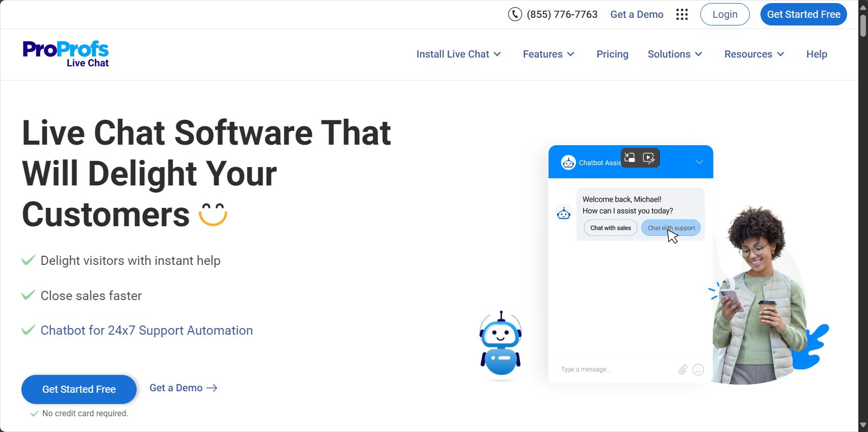Click the Login button
This screenshot has height=432, width=868.
(x=725, y=14)
